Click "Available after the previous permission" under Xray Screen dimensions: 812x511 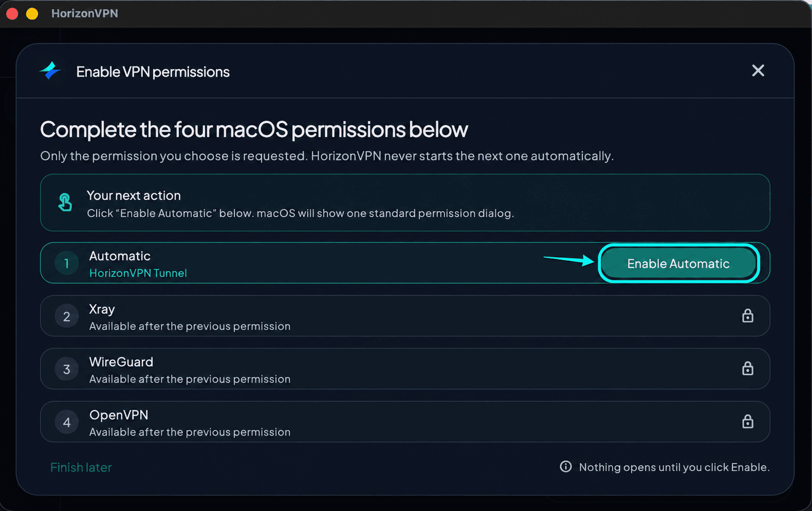[x=190, y=326]
